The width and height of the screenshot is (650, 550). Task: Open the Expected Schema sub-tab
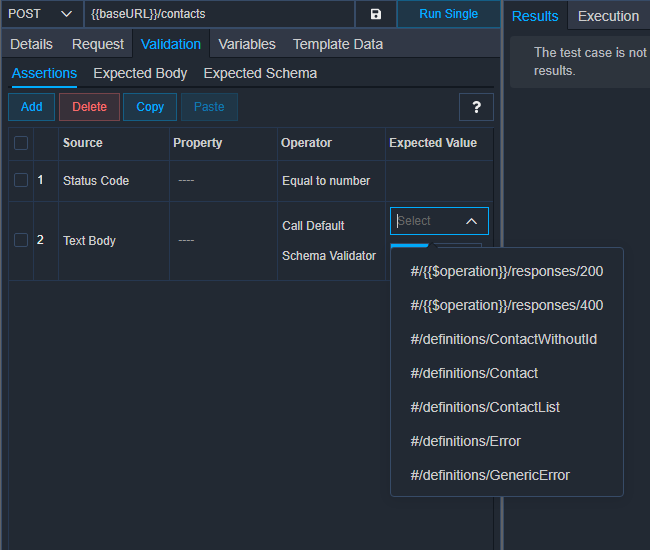click(x=260, y=73)
